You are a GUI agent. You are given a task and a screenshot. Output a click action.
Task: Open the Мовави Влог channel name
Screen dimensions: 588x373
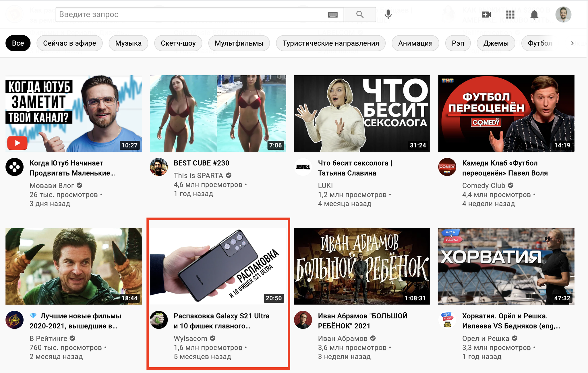(52, 185)
